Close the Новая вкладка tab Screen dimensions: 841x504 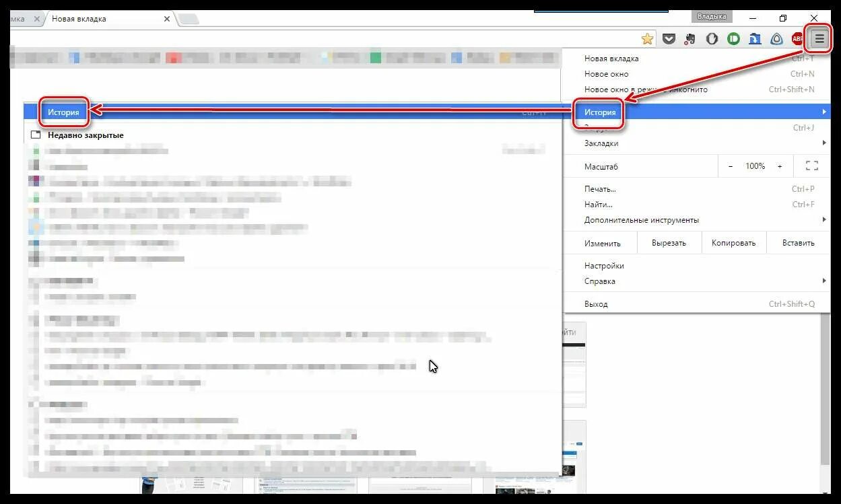[x=167, y=19]
